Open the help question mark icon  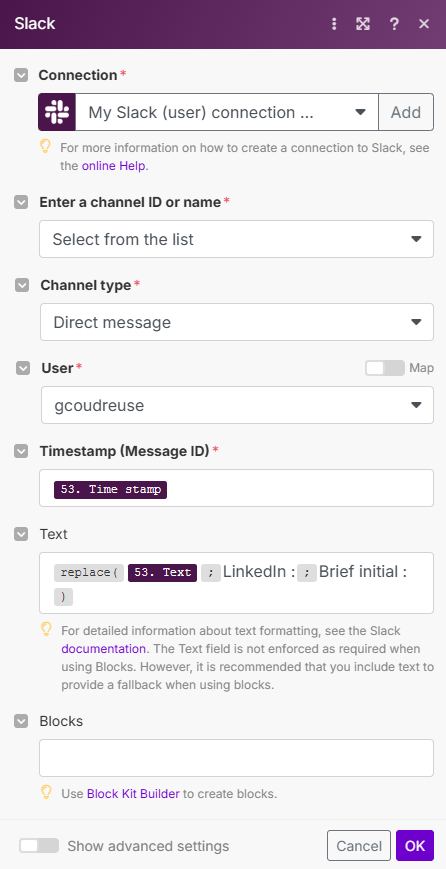394,24
